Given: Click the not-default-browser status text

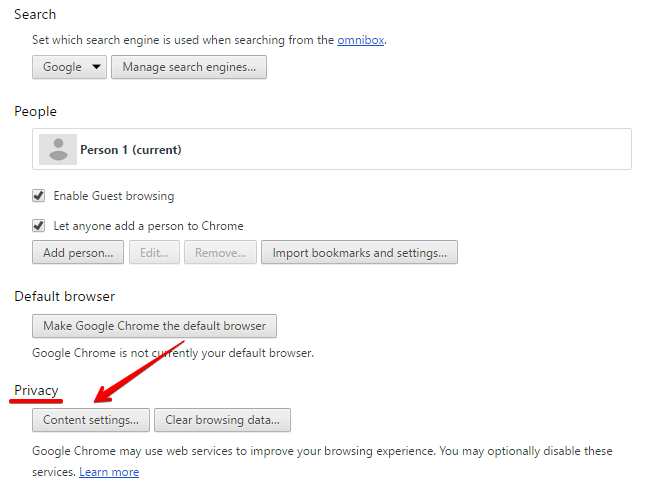Looking at the screenshot, I should click(173, 353).
